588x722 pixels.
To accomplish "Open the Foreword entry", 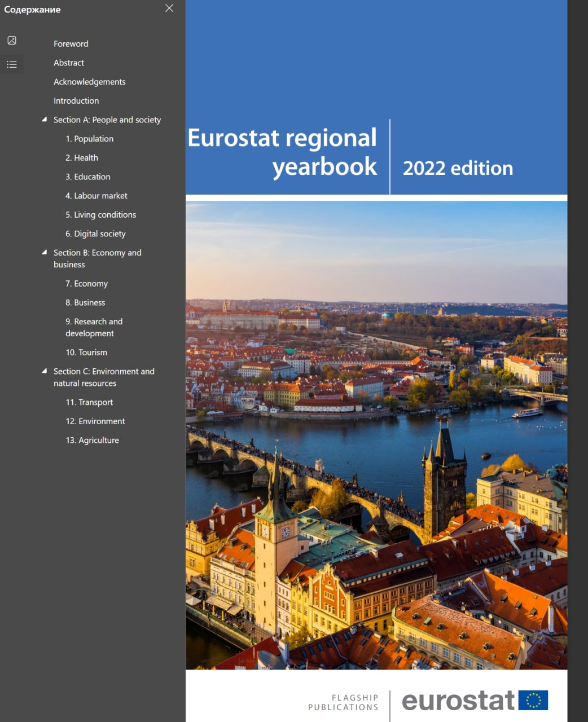I will [x=71, y=43].
